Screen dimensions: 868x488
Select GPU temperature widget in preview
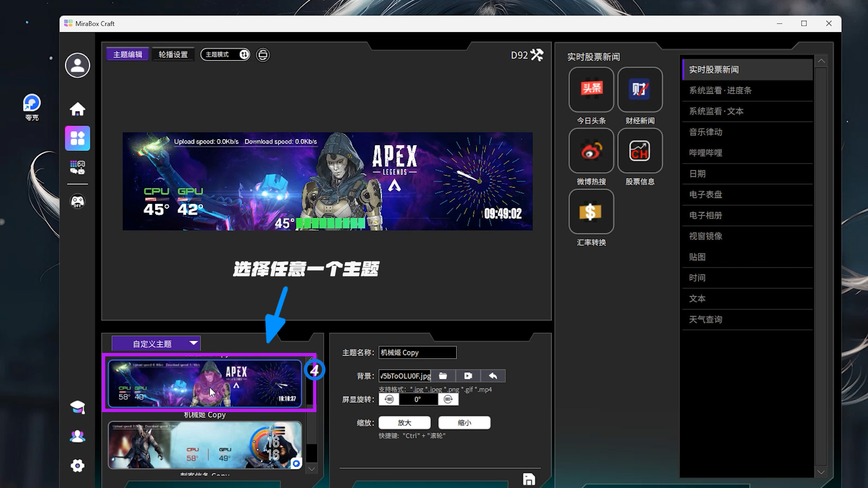pyautogui.click(x=190, y=202)
